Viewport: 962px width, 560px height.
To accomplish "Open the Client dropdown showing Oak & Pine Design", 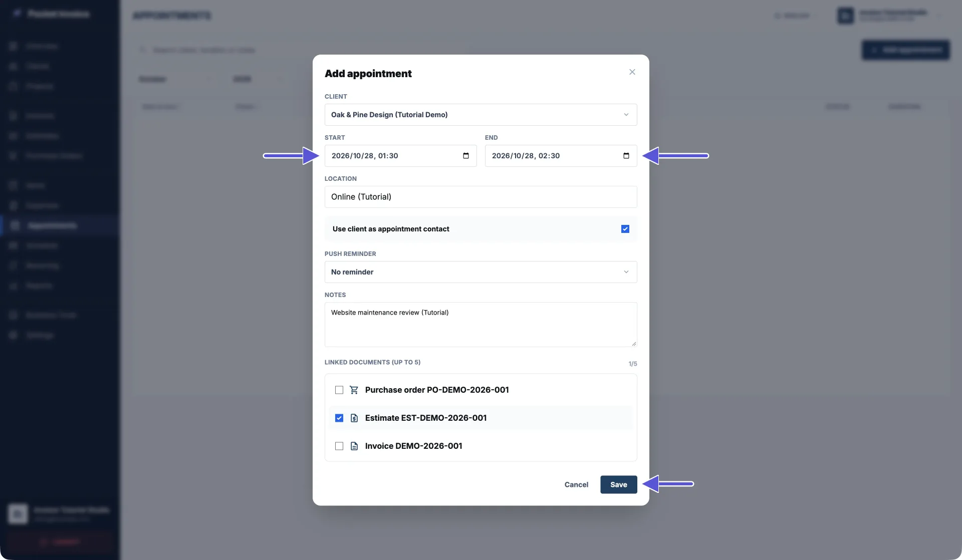I will pos(480,115).
